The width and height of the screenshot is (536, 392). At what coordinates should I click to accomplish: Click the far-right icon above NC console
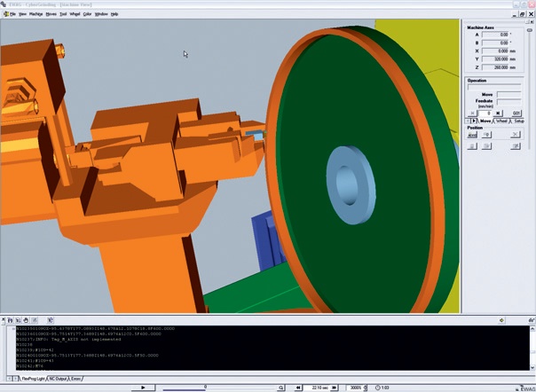[531, 320]
